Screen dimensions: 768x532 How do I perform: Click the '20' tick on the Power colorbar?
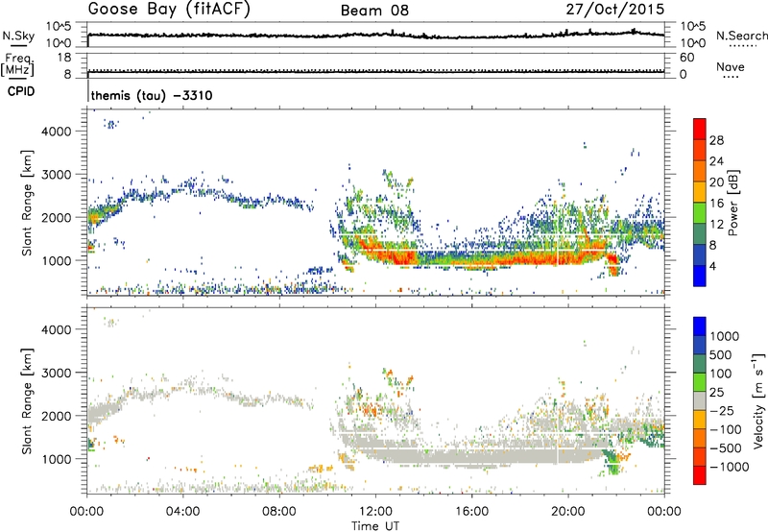pos(716,182)
